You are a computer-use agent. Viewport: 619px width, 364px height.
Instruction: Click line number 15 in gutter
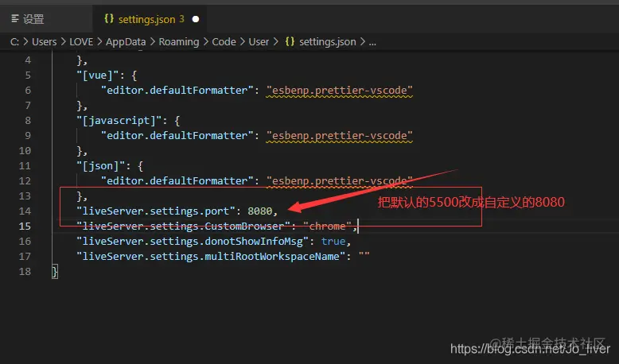(x=25, y=227)
